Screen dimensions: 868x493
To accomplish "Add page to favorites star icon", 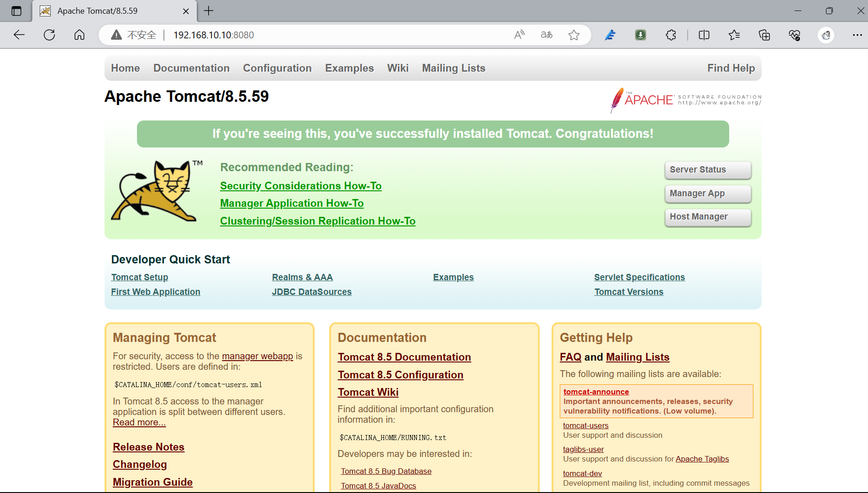I will click(574, 35).
